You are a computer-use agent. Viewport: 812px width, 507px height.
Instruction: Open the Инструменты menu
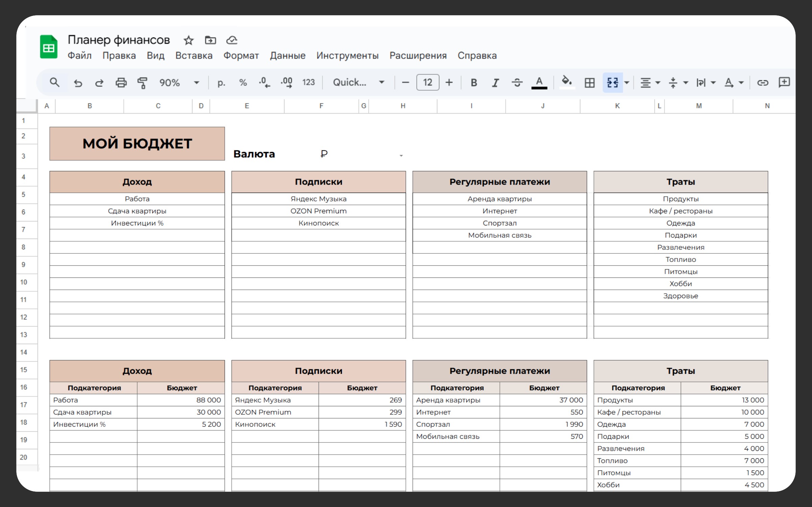coord(347,55)
